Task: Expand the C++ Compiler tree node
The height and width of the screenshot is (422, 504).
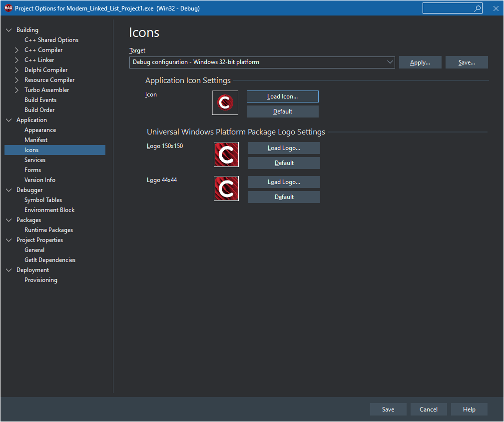Action: tap(16, 50)
